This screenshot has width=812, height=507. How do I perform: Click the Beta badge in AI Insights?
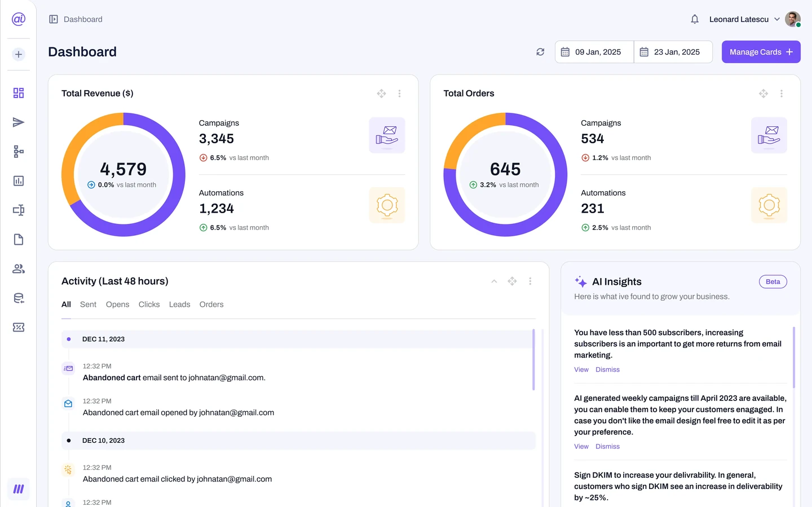[773, 282]
